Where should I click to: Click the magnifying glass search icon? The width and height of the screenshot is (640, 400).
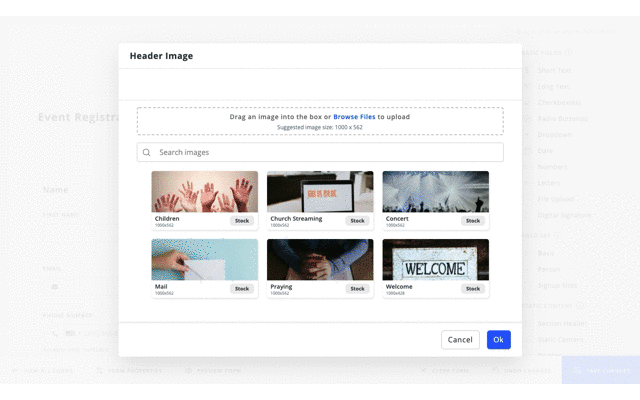coord(147,153)
